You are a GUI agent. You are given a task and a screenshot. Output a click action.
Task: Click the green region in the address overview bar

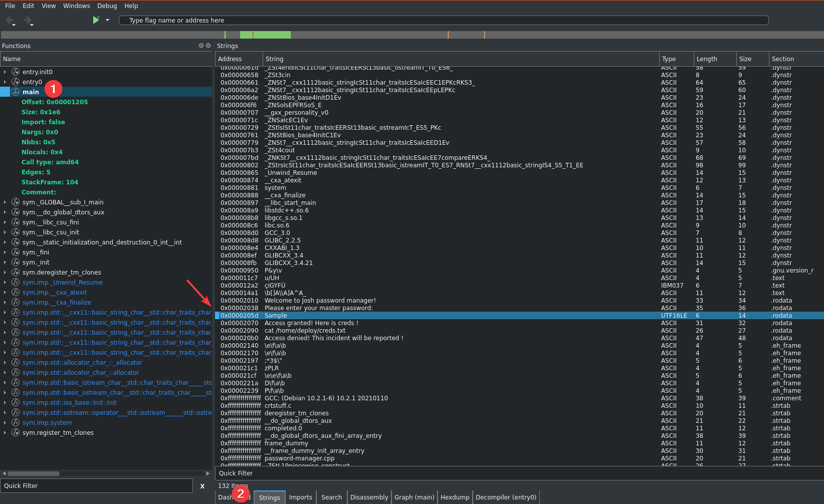(x=266, y=35)
